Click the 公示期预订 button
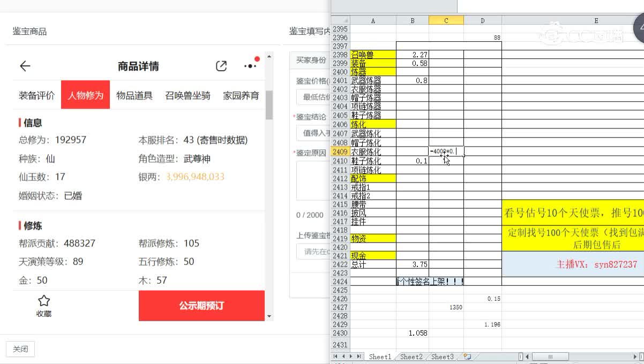 [x=201, y=306]
